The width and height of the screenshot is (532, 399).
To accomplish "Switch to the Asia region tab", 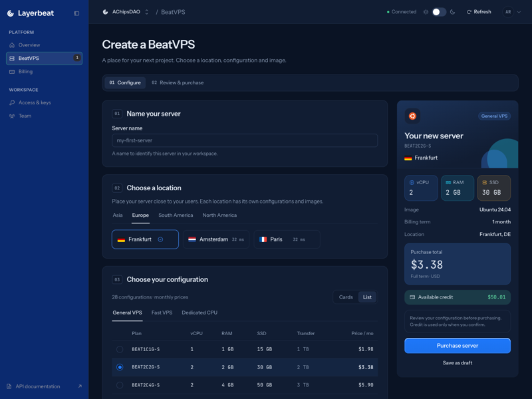I will pos(118,215).
